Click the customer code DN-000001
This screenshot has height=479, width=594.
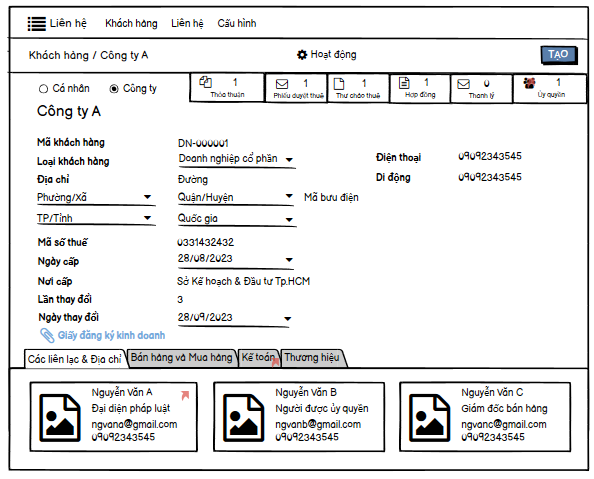tap(203, 143)
